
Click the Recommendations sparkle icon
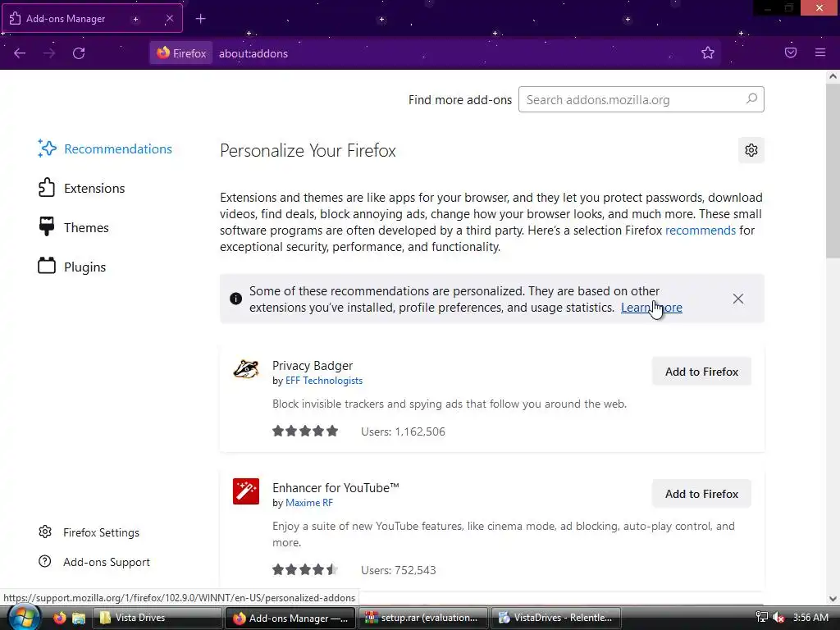click(47, 148)
